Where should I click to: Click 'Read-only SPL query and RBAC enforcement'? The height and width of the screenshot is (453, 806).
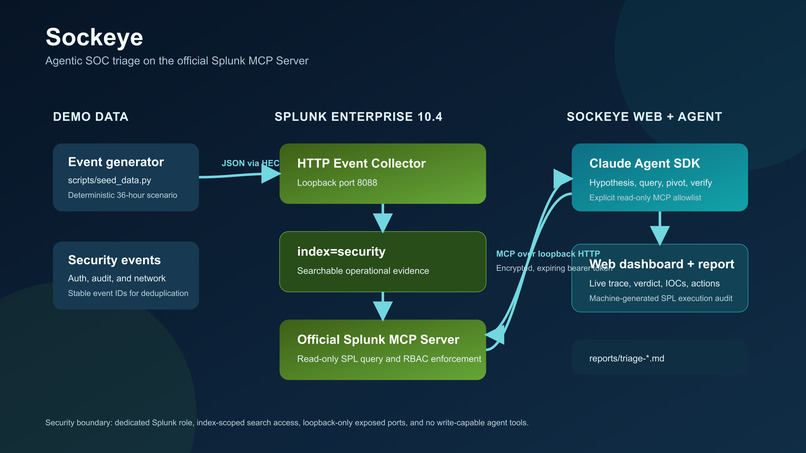point(389,359)
